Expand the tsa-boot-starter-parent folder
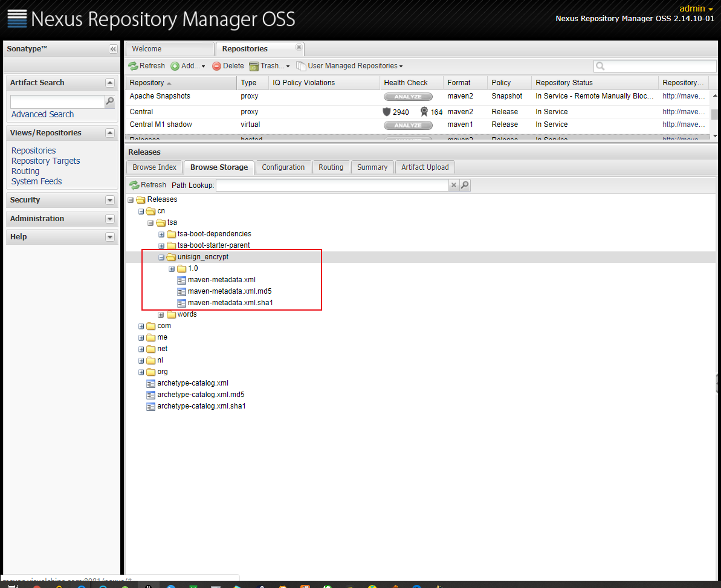 point(161,246)
